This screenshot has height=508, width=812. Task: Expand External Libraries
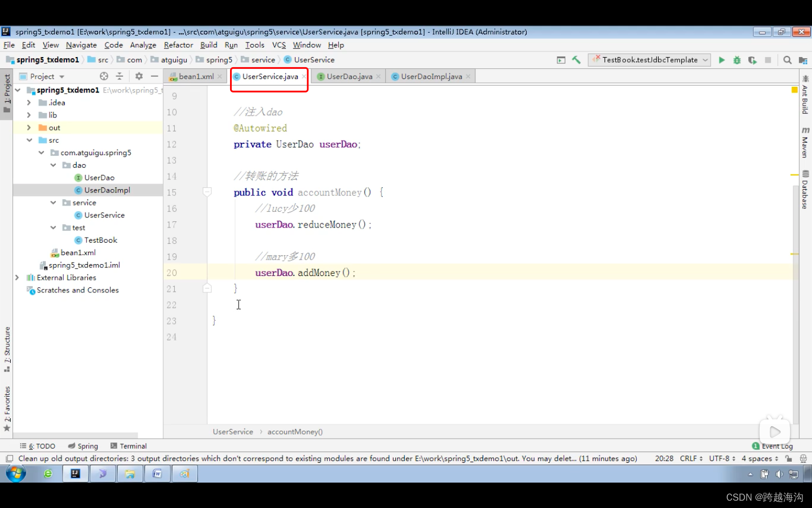[17, 278]
